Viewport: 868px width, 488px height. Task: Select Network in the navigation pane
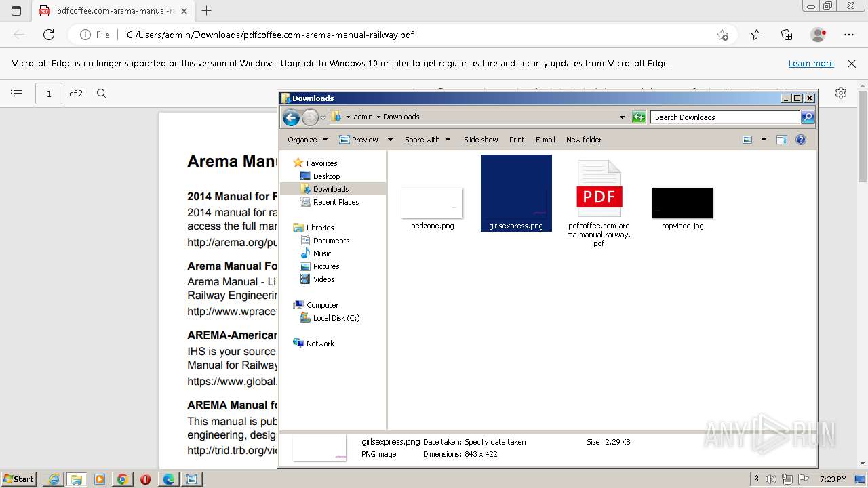coord(320,344)
